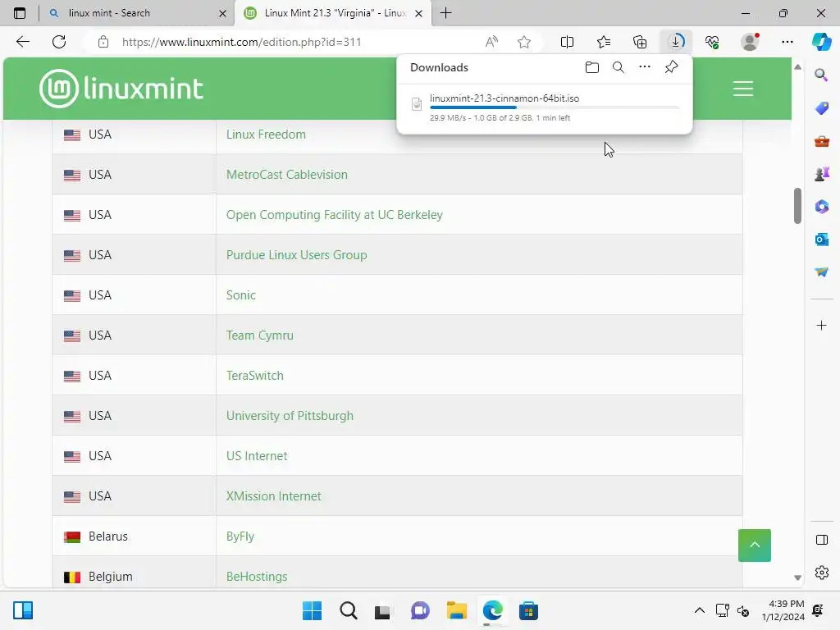840x630 pixels.
Task: Click the Downloads toolbar button
Action: [x=676, y=42]
